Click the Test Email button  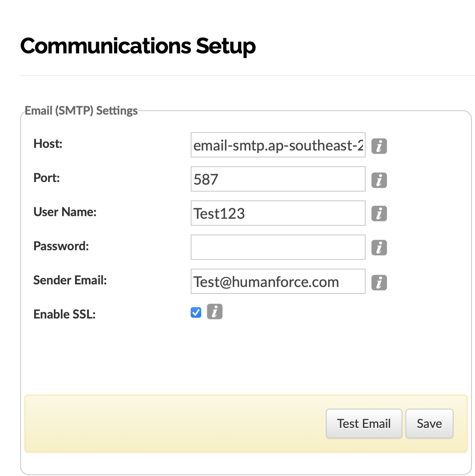point(364,423)
